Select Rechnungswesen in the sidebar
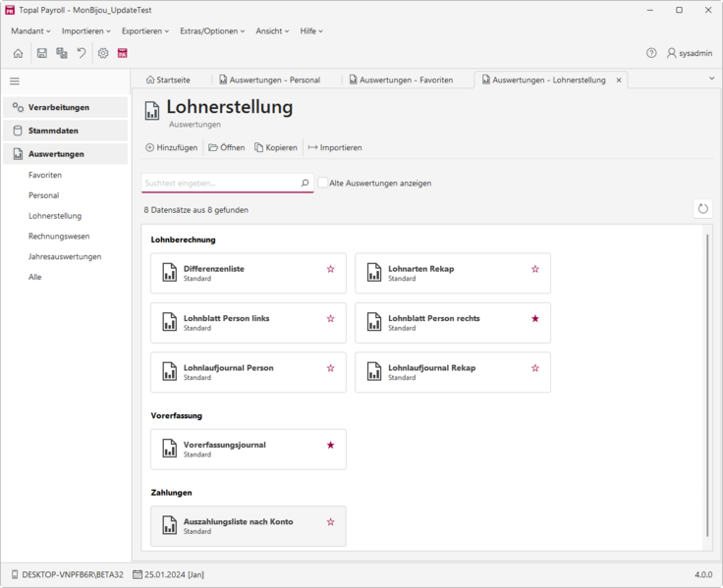Screen dimensions: 723x588 click(x=59, y=236)
